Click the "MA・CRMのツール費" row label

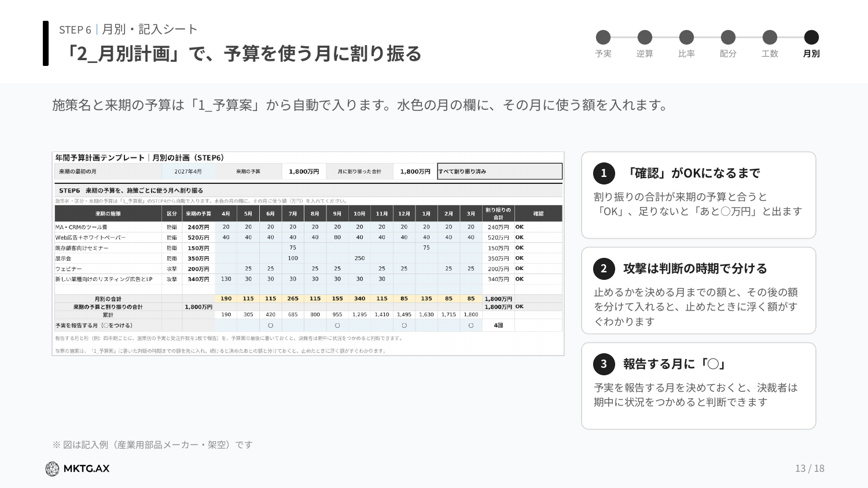point(82,227)
